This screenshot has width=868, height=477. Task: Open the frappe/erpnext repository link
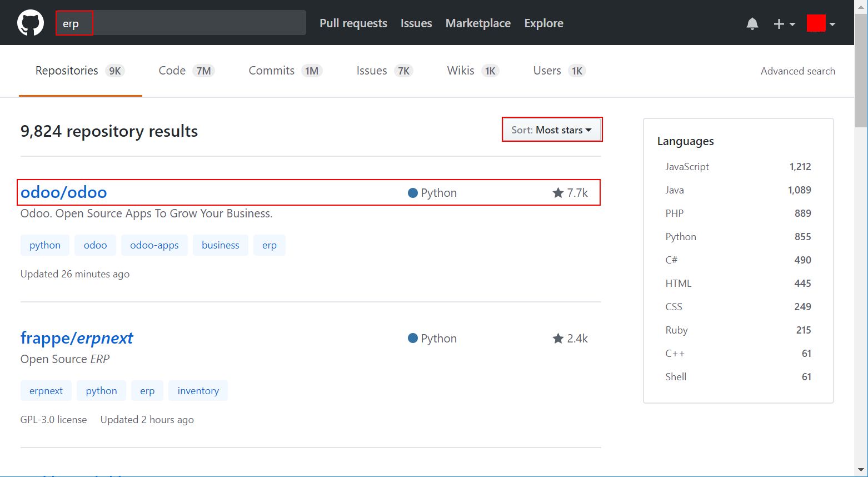click(x=77, y=338)
